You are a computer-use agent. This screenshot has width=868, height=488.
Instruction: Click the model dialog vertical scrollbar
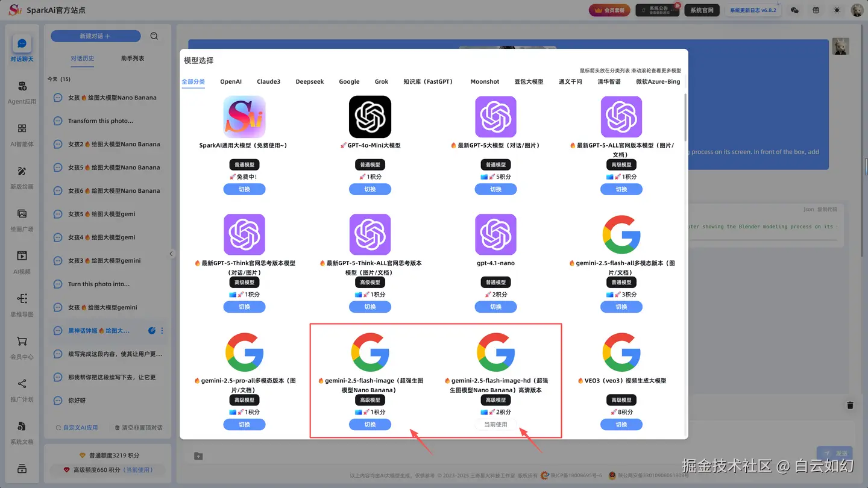pyautogui.click(x=685, y=116)
